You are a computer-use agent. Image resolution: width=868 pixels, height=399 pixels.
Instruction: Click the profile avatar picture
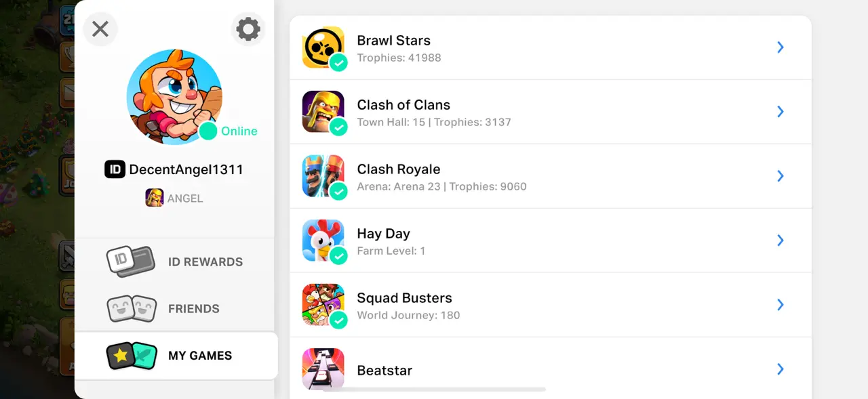click(x=174, y=96)
